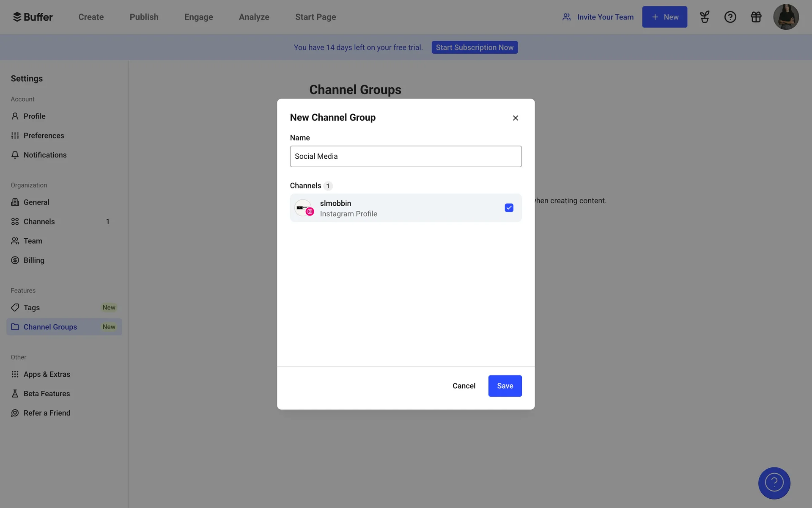Open the gift icon in top bar
Viewport: 812px width, 508px height.
756,17
